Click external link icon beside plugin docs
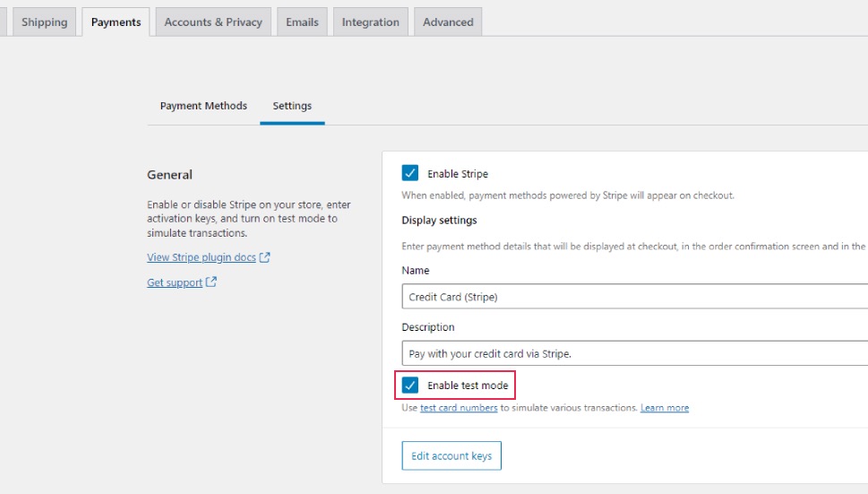Image resolution: width=868 pixels, height=494 pixels. pos(264,257)
